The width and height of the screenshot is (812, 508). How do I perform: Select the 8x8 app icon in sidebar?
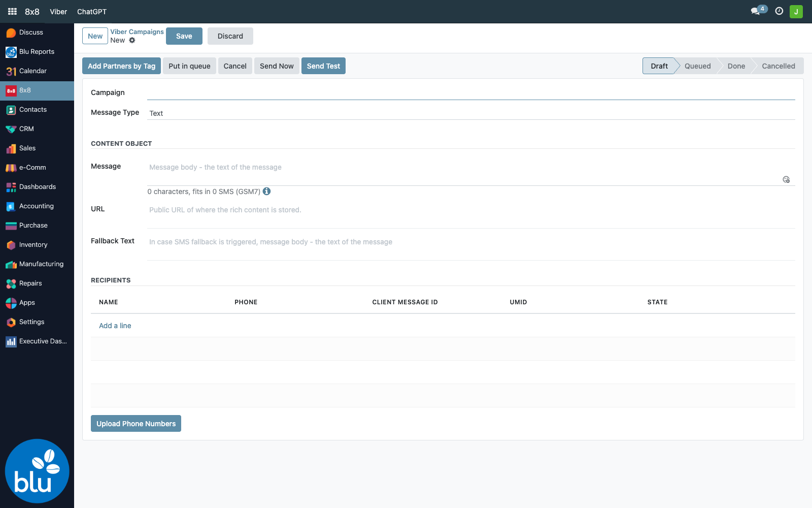point(11,90)
